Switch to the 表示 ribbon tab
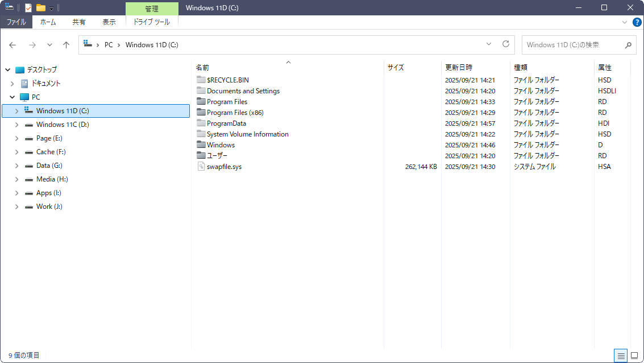 coord(109,22)
